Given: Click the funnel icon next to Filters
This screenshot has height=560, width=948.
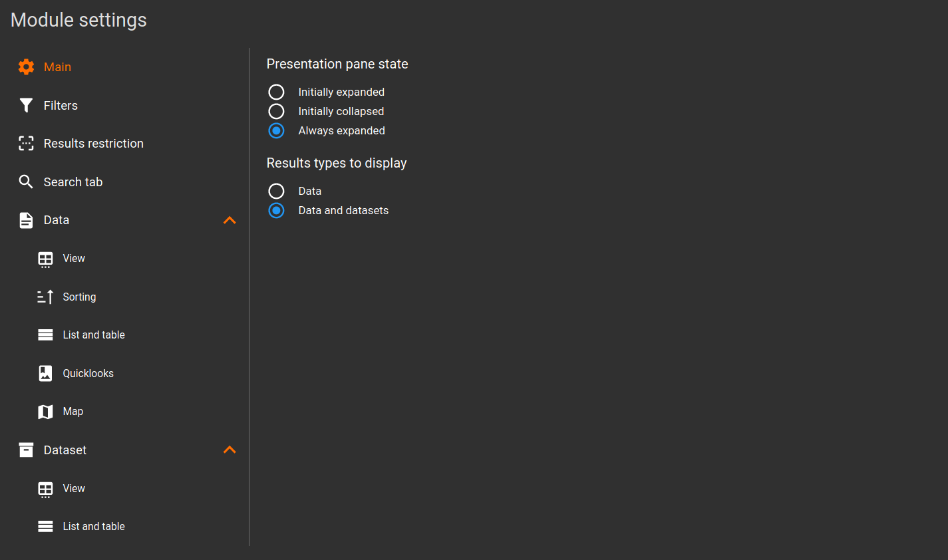Looking at the screenshot, I should pyautogui.click(x=26, y=105).
